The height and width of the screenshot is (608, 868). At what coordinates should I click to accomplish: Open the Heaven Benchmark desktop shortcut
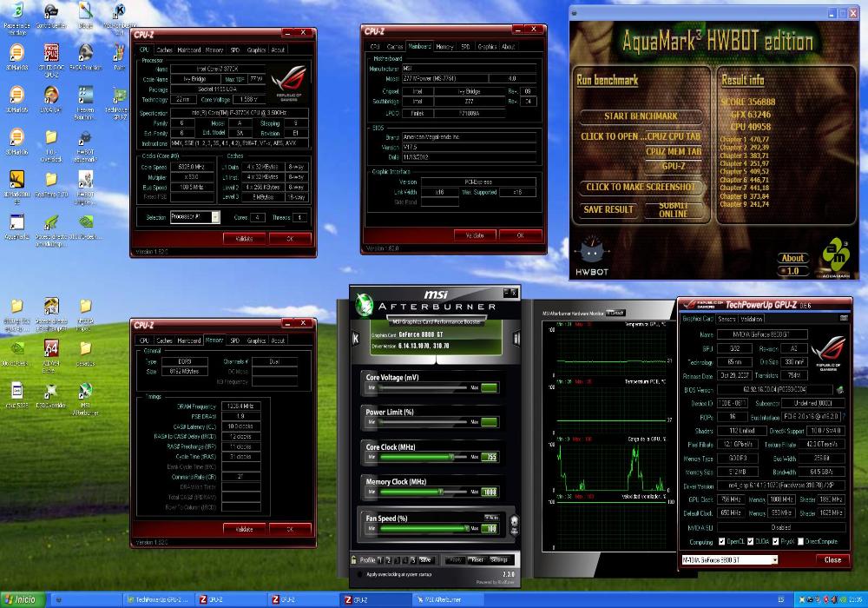point(85,103)
